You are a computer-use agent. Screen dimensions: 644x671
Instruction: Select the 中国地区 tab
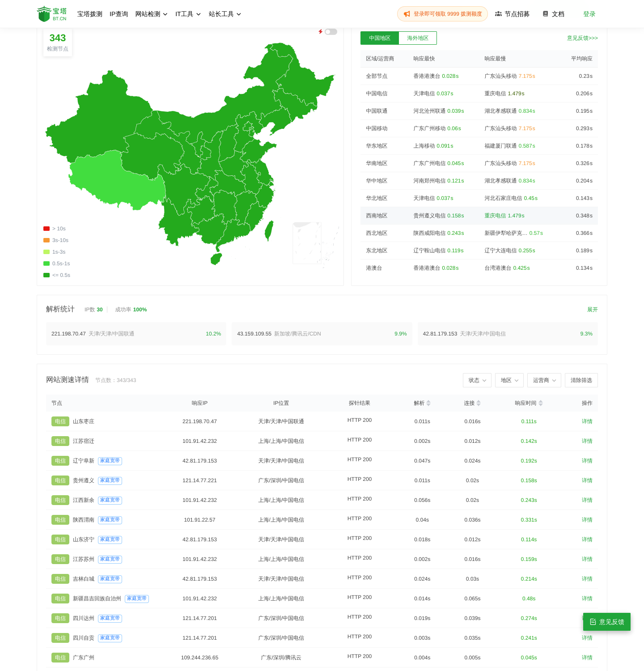click(x=380, y=38)
